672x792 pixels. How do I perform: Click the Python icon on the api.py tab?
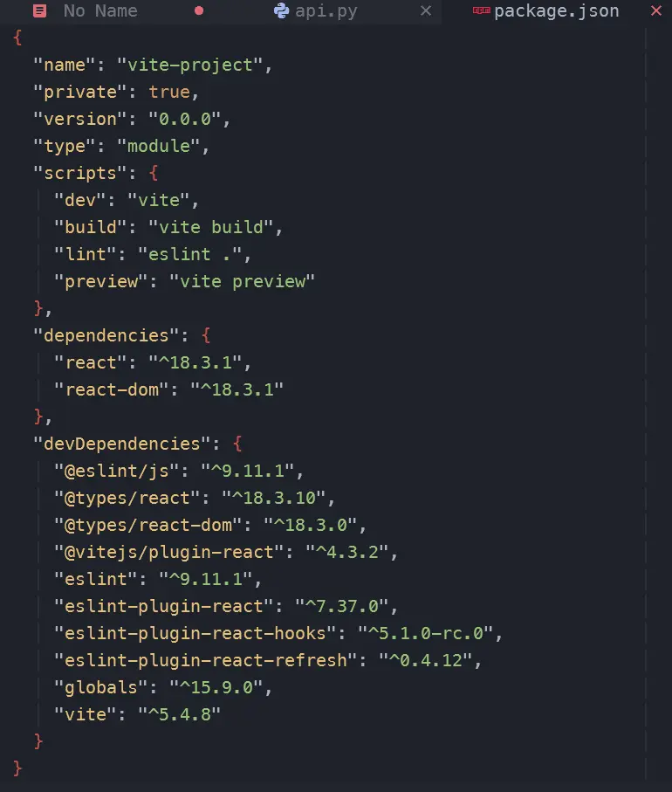tap(281, 11)
